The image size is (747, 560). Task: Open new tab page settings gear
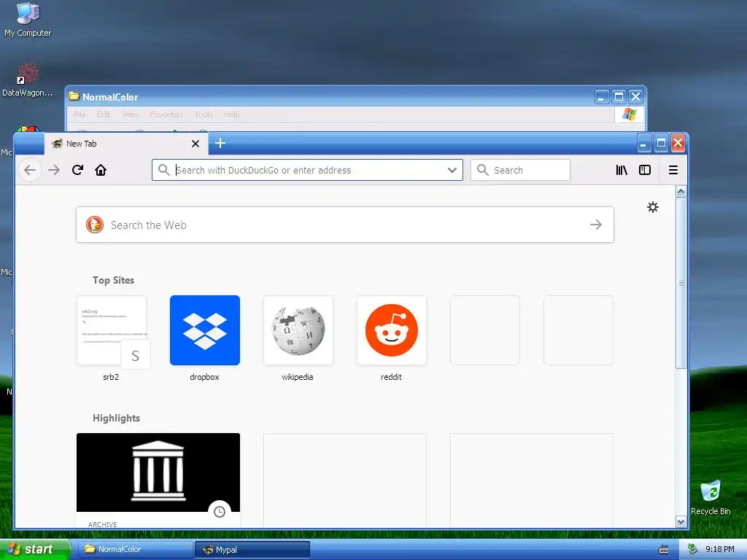click(653, 207)
